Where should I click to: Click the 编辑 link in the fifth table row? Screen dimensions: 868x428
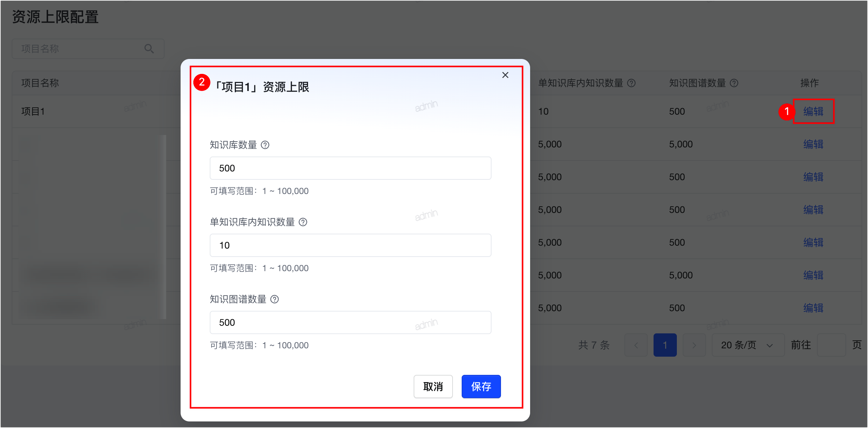(x=813, y=242)
